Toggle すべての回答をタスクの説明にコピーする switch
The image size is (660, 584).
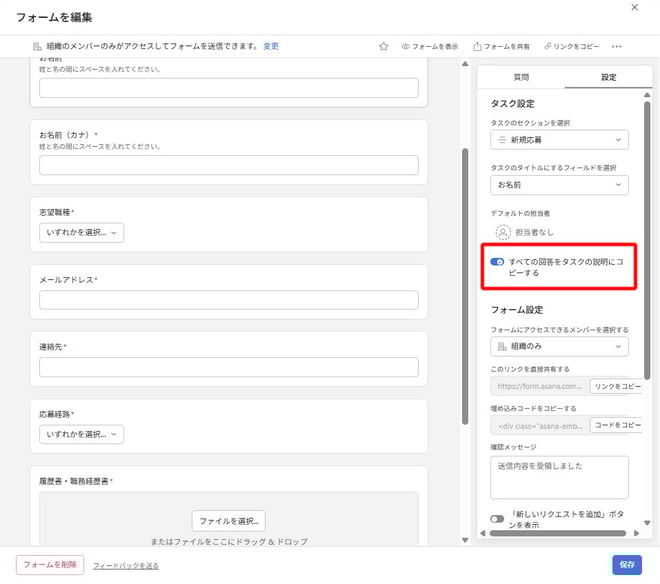[497, 262]
